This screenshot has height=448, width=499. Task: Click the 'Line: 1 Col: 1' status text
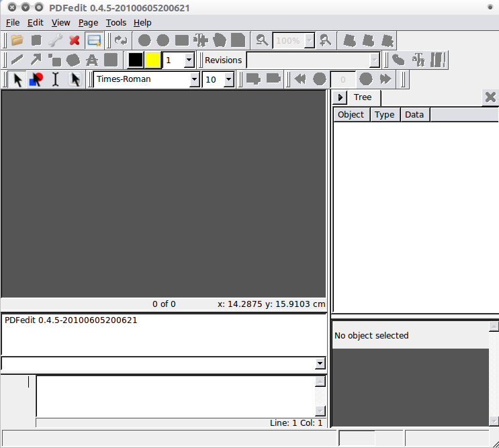(x=296, y=423)
